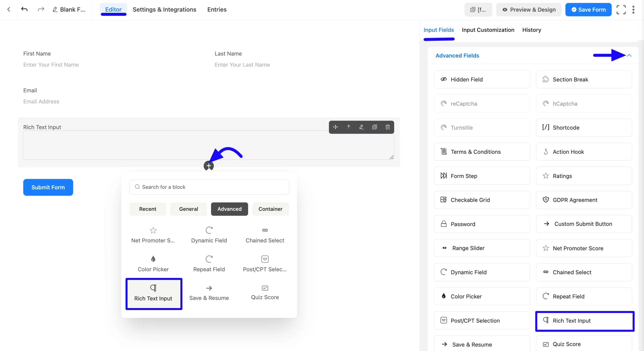Image resolution: width=644 pixels, height=351 pixels.
Task: Click the move handle icon on field toolbar
Action: click(x=335, y=127)
